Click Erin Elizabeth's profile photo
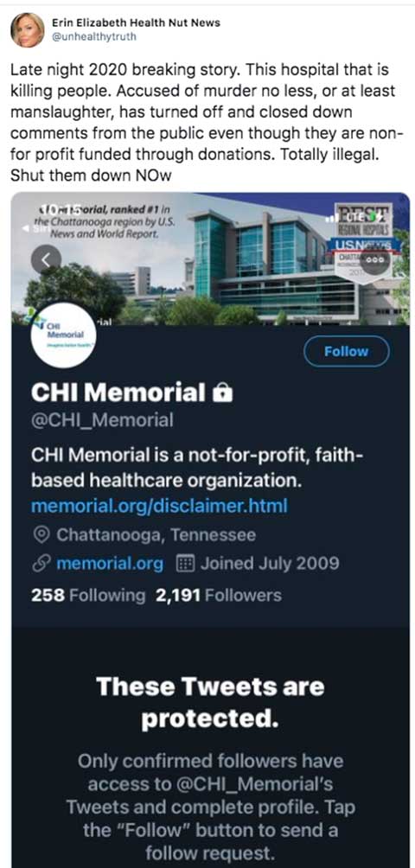Viewport: 415px width, 868px height. pyautogui.click(x=27, y=29)
